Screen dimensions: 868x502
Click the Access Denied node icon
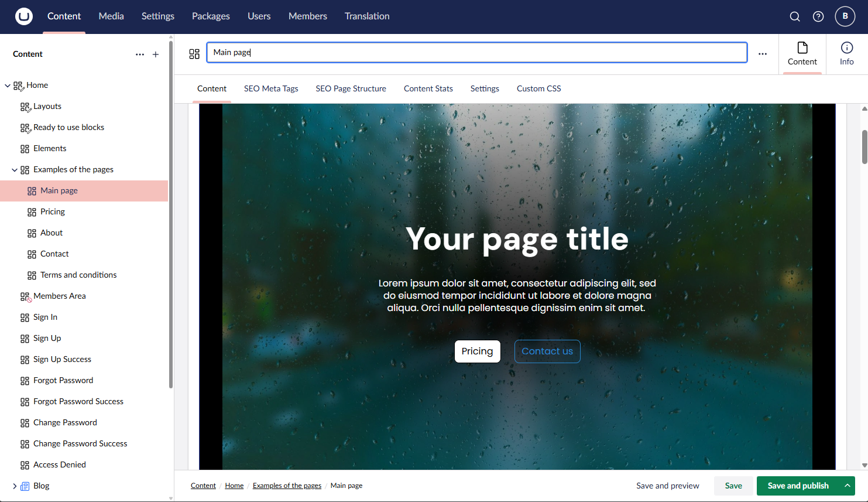click(25, 465)
